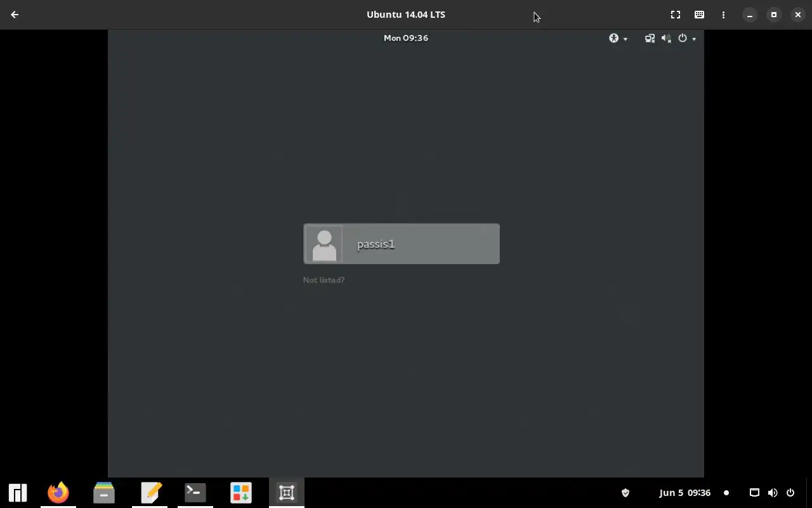
Task: Go back with the header arrow
Action: click(15, 15)
